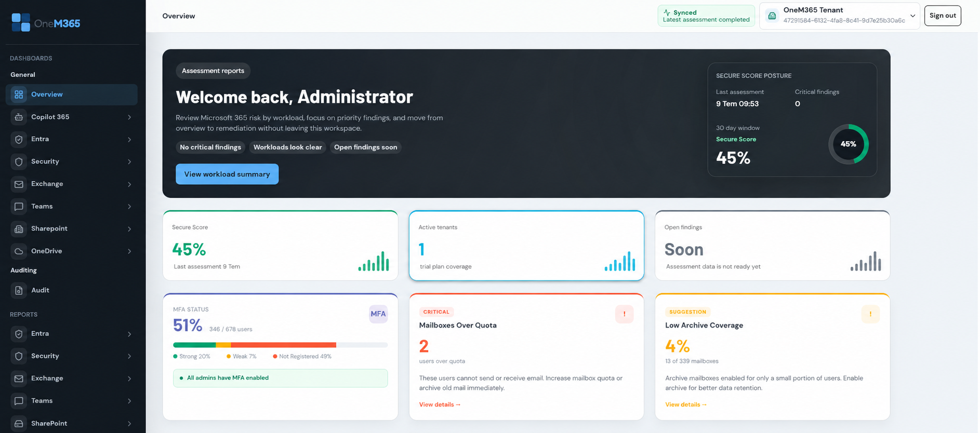980x433 pixels.
Task: Expand the Dashboards Entra chevron
Action: click(129, 140)
